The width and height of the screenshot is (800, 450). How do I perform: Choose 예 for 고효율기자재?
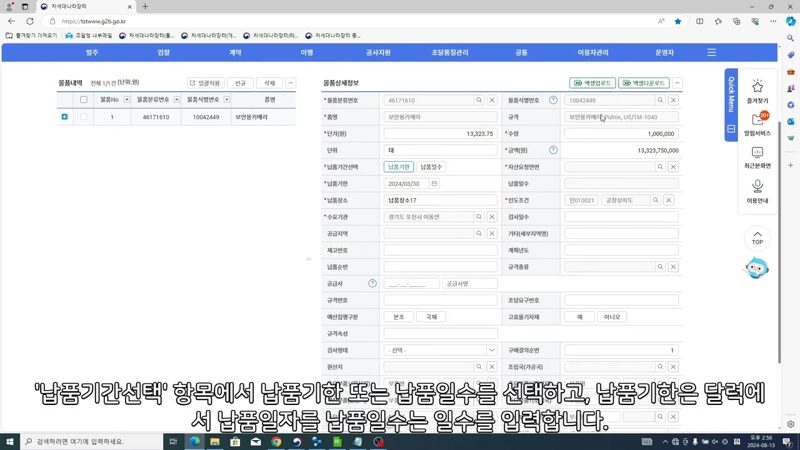click(580, 317)
